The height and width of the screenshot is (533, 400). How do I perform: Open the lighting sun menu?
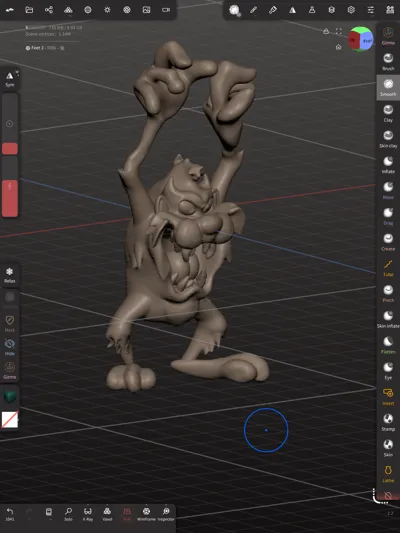(107, 10)
